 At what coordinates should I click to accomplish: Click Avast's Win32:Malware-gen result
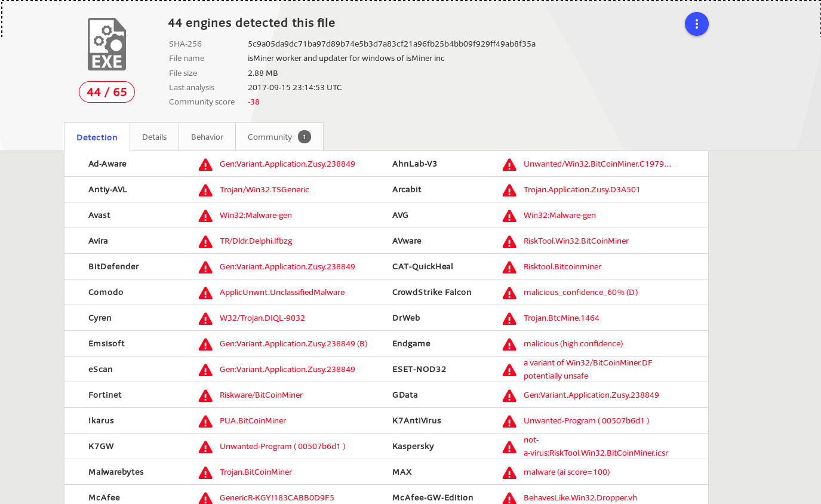(256, 215)
